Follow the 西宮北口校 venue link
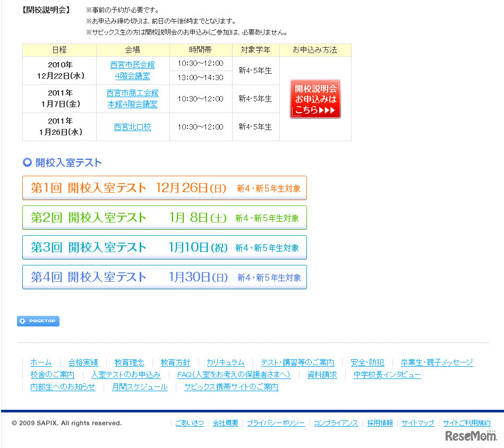 [133, 127]
